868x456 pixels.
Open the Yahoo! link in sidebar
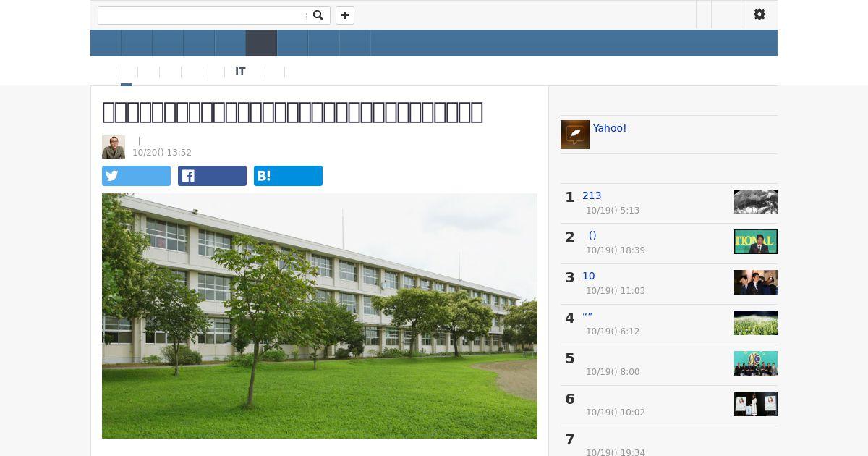610,128
